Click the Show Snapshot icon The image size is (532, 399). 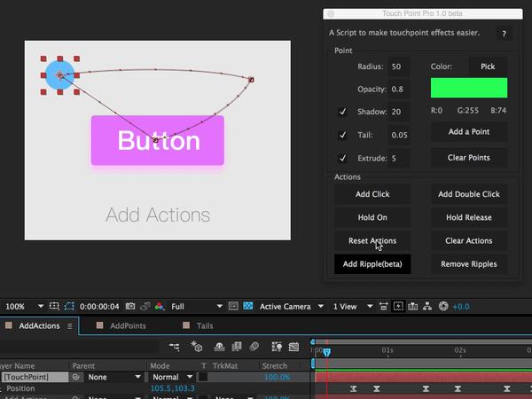click(x=145, y=307)
